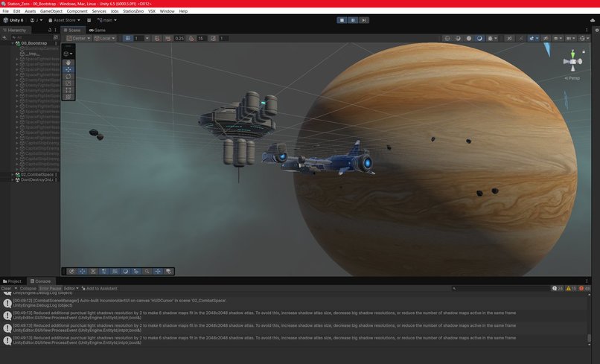Image resolution: width=600 pixels, height=364 pixels.
Task: Open the Center pivot mode dropdown
Action: (78, 38)
